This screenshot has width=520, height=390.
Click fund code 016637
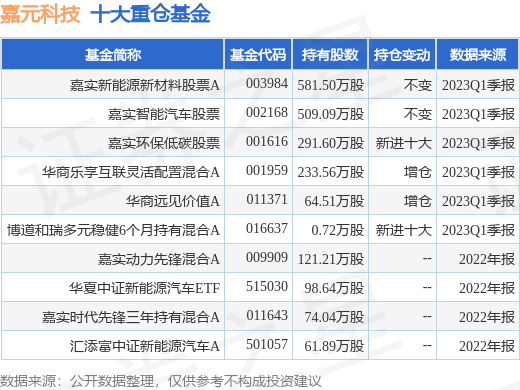pos(267,228)
